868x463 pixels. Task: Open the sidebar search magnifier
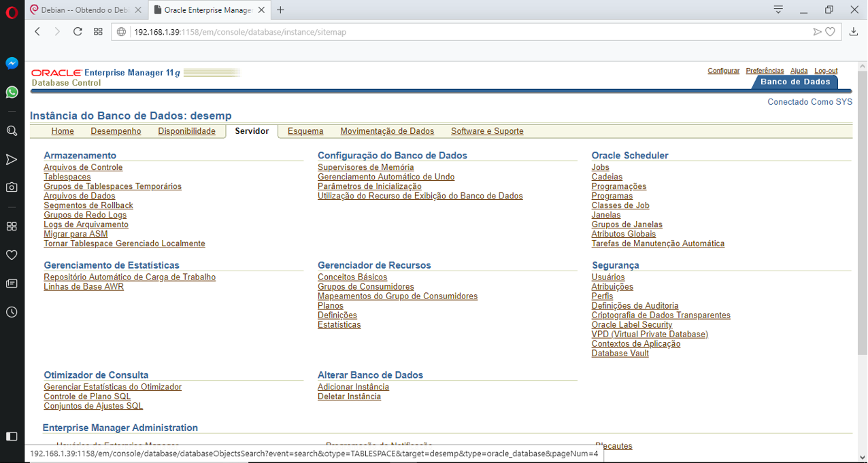[12, 131]
